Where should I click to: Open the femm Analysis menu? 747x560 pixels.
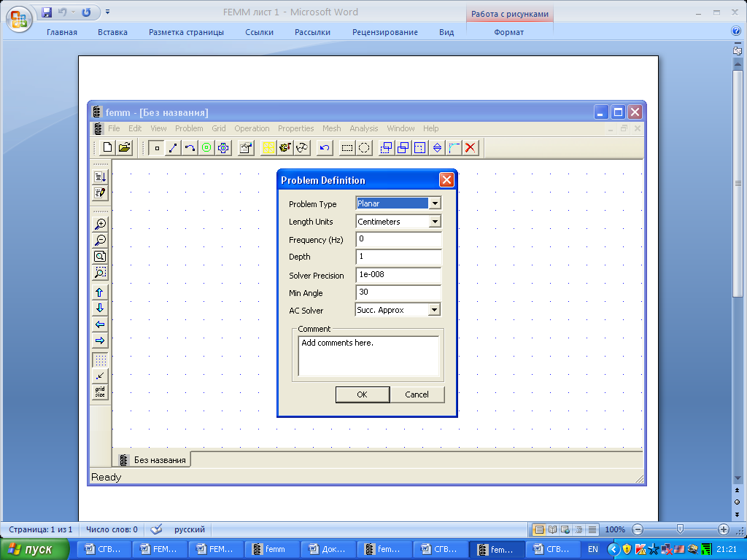click(x=363, y=128)
